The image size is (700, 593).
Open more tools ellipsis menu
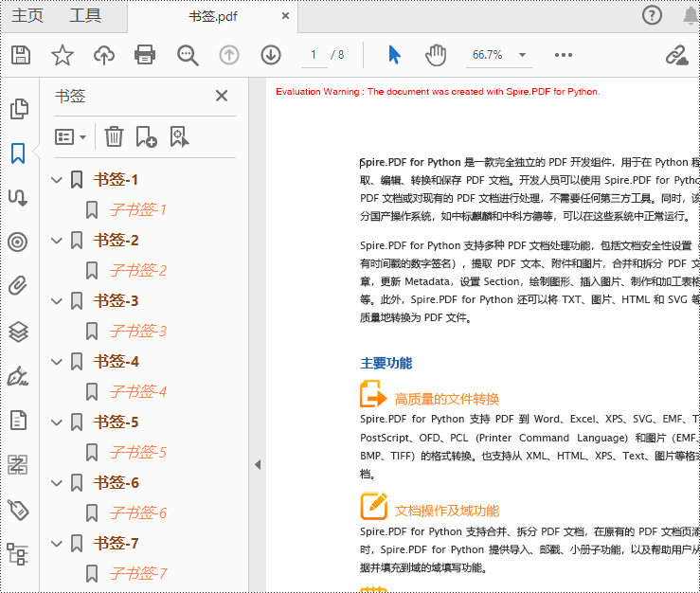coord(564,55)
